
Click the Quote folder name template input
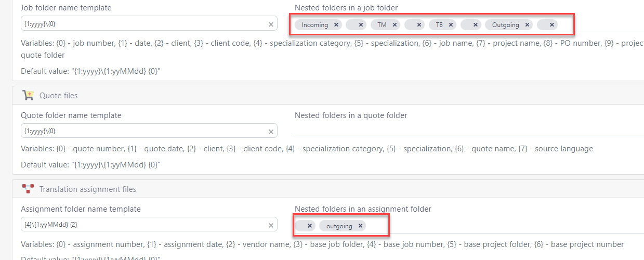pyautogui.click(x=149, y=131)
